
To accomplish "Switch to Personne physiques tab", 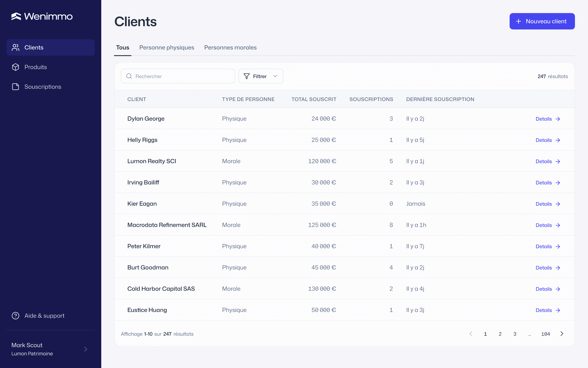I will [x=167, y=48].
